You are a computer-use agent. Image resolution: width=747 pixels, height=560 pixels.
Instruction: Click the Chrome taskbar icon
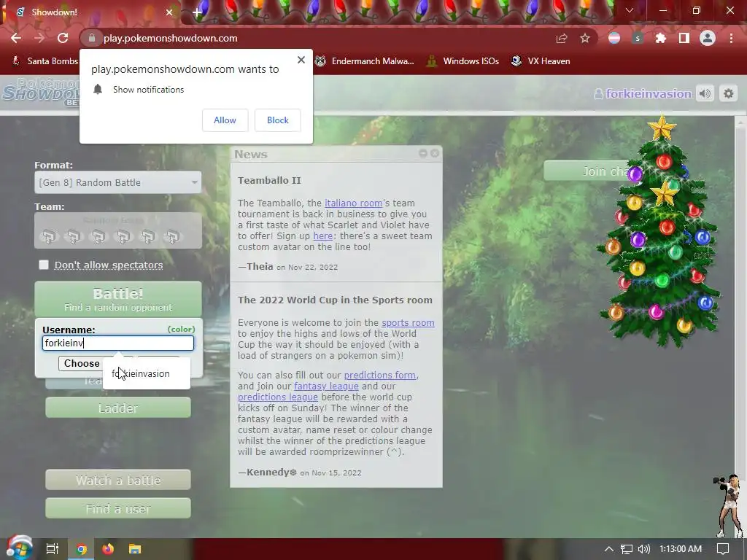(81, 549)
